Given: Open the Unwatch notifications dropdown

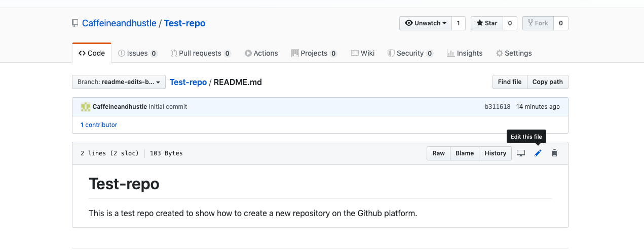Looking at the screenshot, I should point(426,23).
